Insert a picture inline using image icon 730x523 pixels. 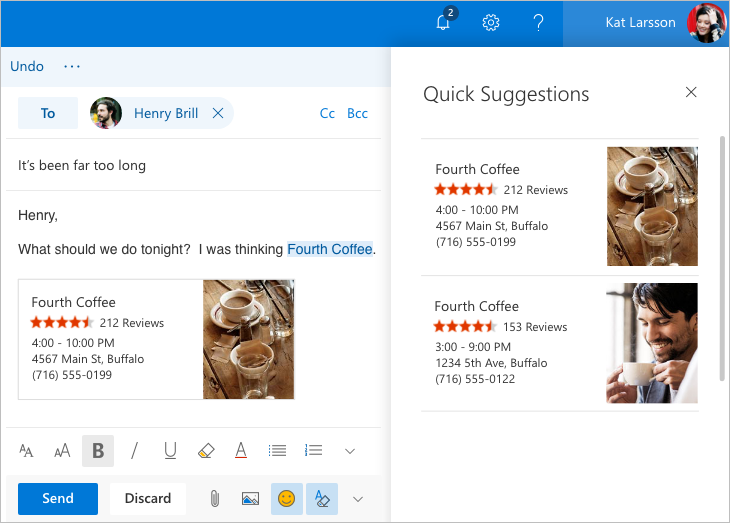(x=250, y=498)
